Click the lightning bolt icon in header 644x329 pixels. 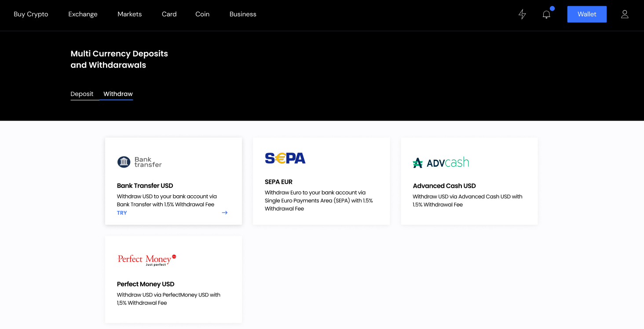tap(522, 15)
